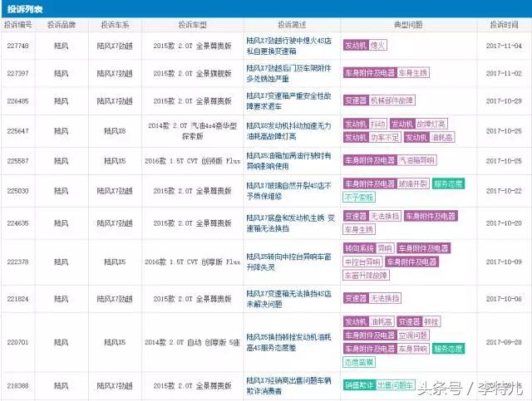Click the date 2017-11-04
The width and height of the screenshot is (532, 401).
click(504, 46)
